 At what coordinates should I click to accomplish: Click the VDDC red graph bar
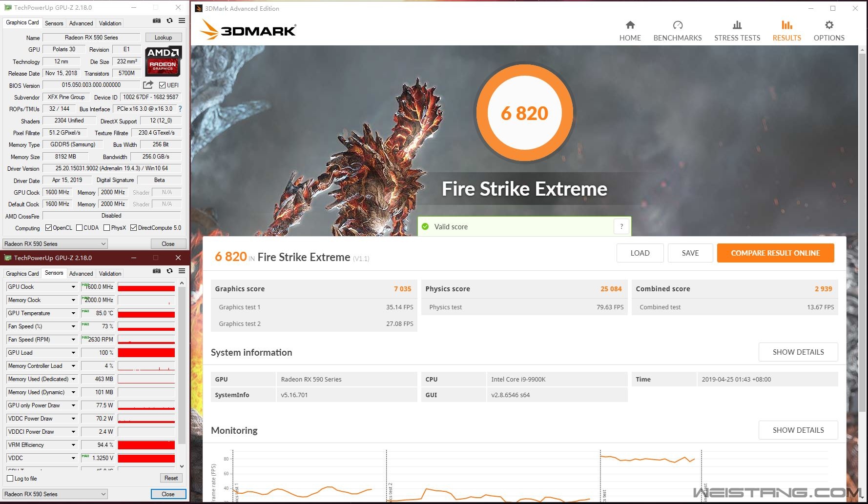click(x=146, y=458)
